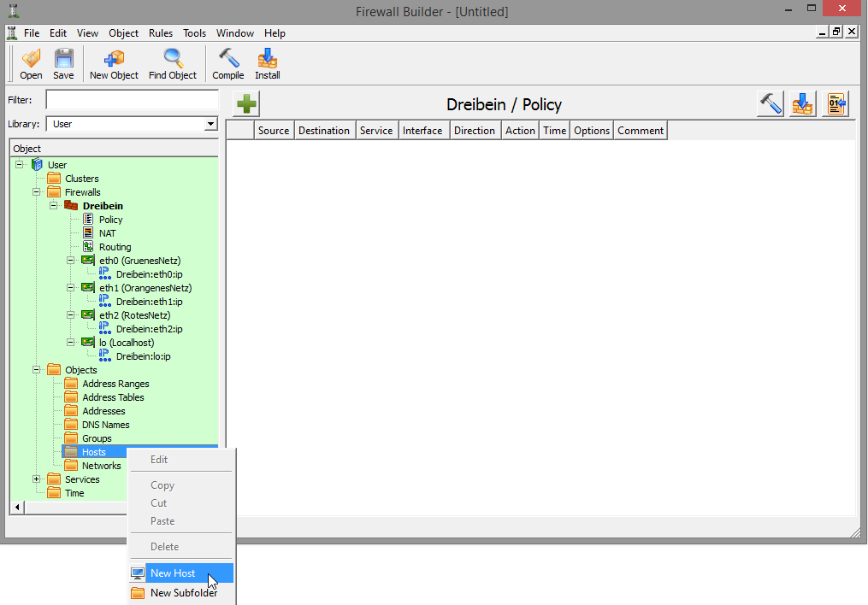Collapse the Objects folder
Viewport: 868px width, 605px height.
[x=37, y=370]
